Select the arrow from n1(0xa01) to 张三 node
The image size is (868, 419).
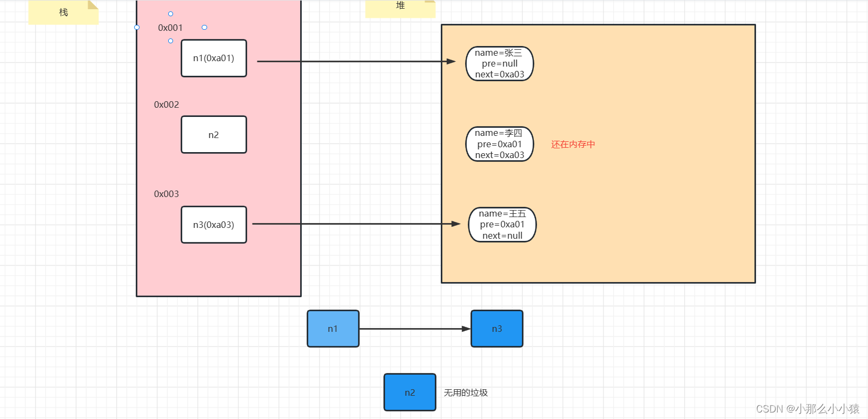pos(356,62)
